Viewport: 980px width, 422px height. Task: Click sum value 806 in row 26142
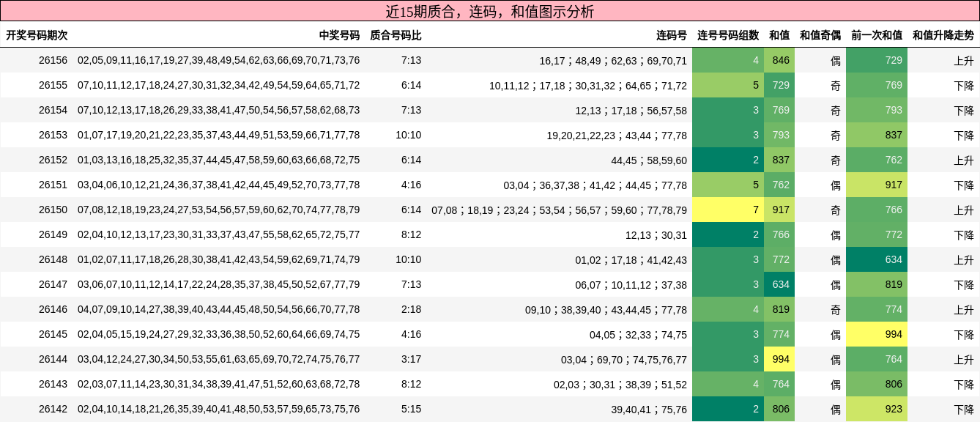pos(779,409)
